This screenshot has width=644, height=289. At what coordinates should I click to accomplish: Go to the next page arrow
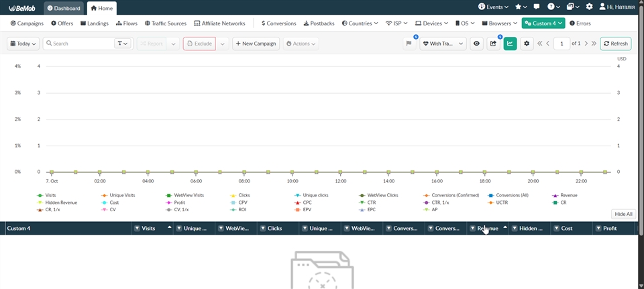point(586,44)
